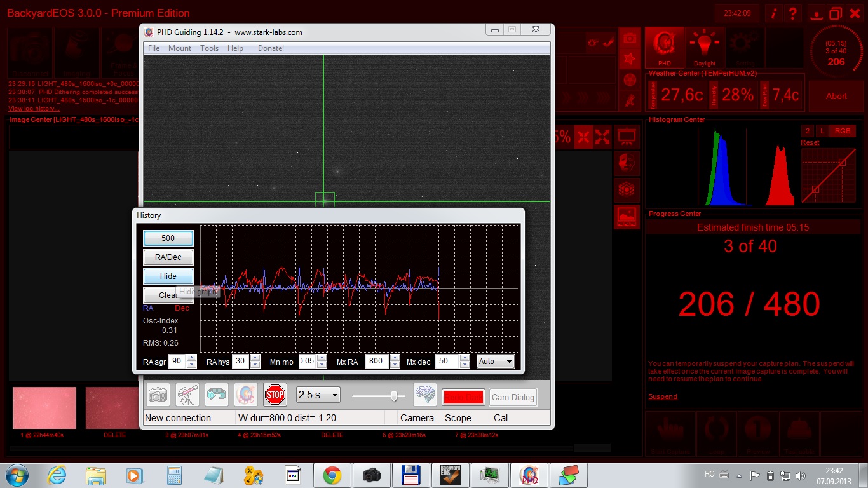Click the red Redo Dark button in PHD Guiding
Viewport: 868px width, 488px height.
(x=463, y=397)
